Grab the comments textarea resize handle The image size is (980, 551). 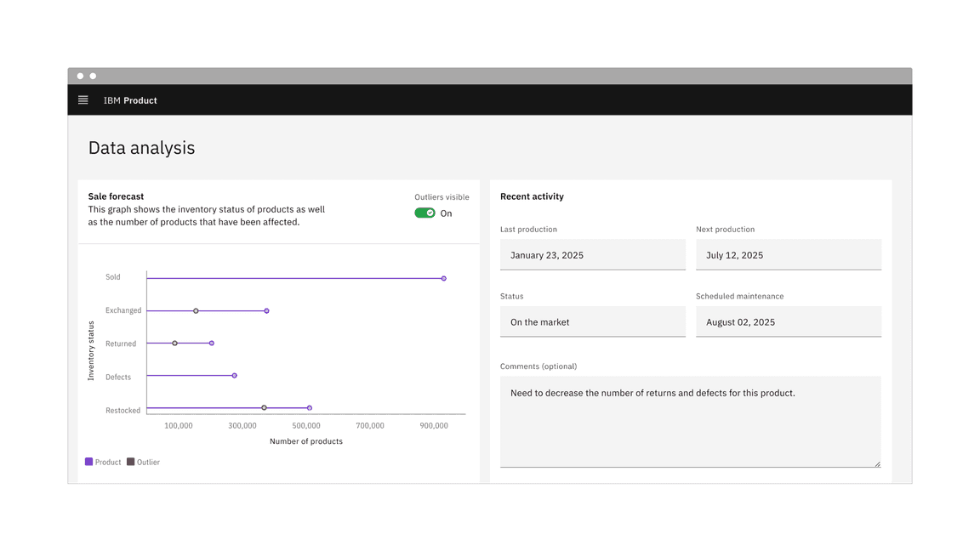click(x=877, y=463)
